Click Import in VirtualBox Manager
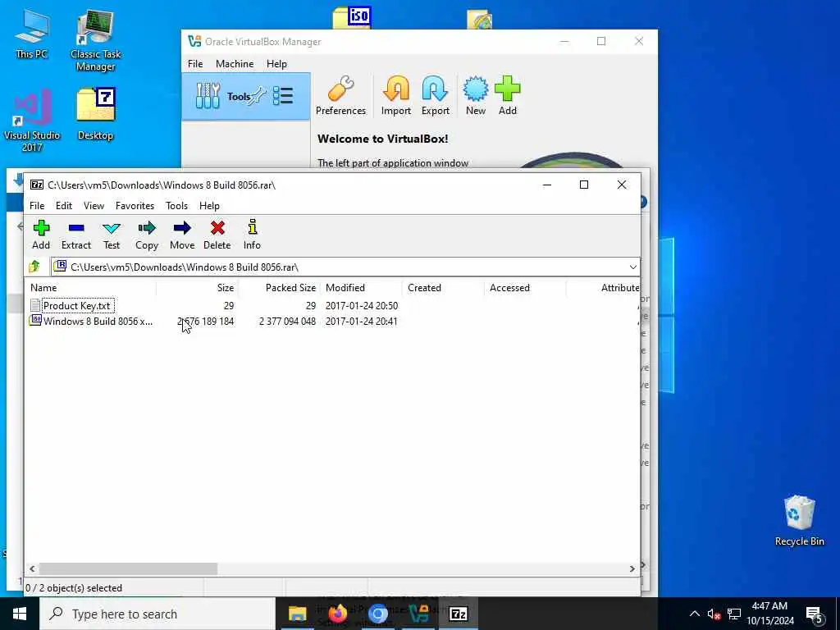The width and height of the screenshot is (840, 630). 396,96
